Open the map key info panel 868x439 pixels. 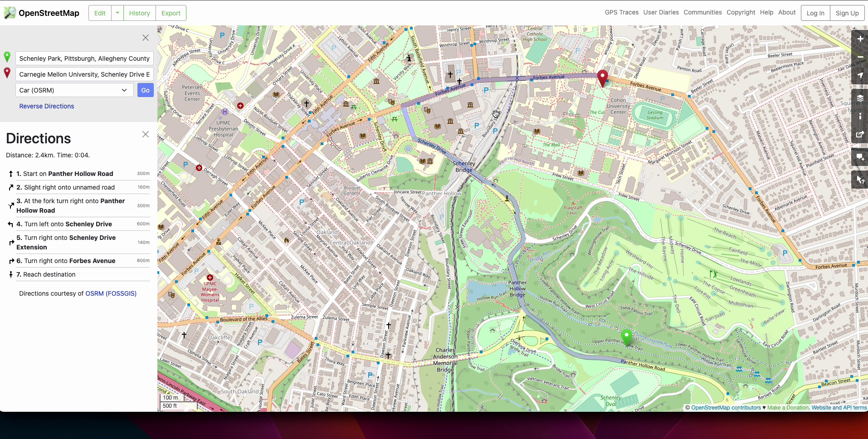pyautogui.click(x=860, y=116)
